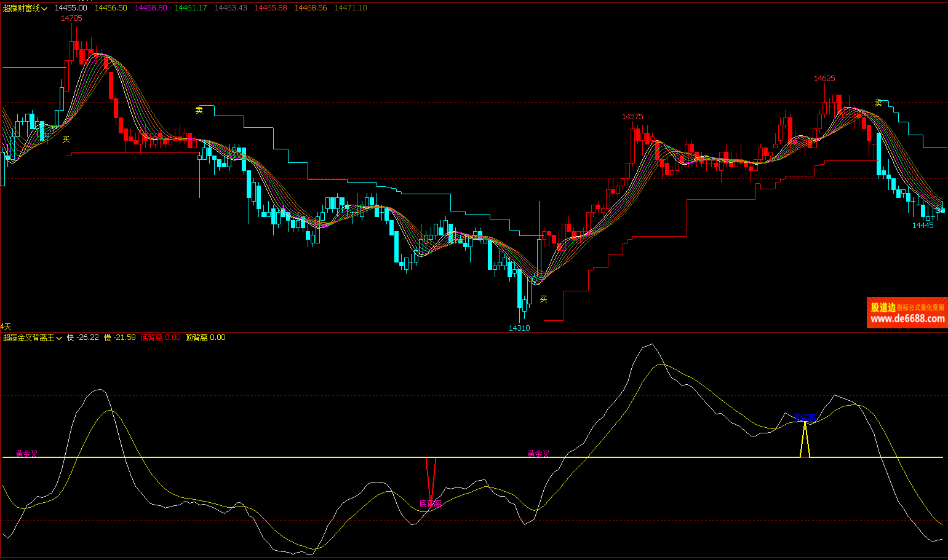Click the 买 marker at the chart's left
Screen dimensions: 948x560
click(x=66, y=140)
